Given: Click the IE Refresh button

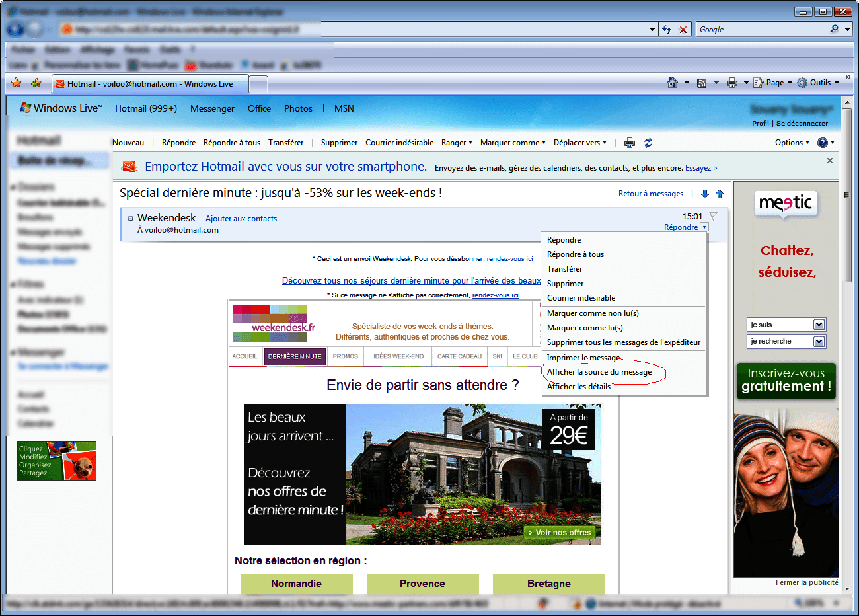Looking at the screenshot, I should tap(667, 30).
